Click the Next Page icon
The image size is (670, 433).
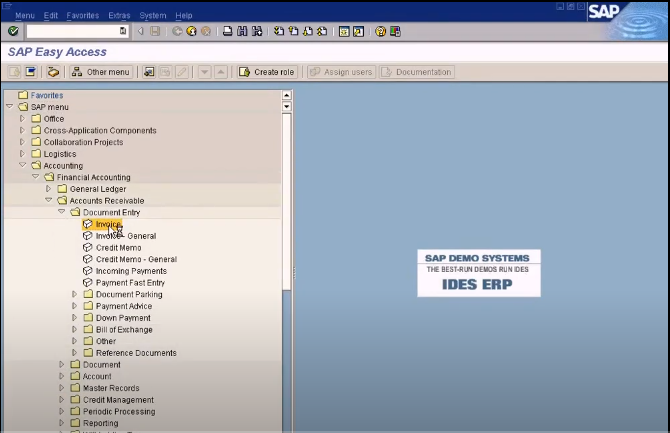click(x=308, y=31)
